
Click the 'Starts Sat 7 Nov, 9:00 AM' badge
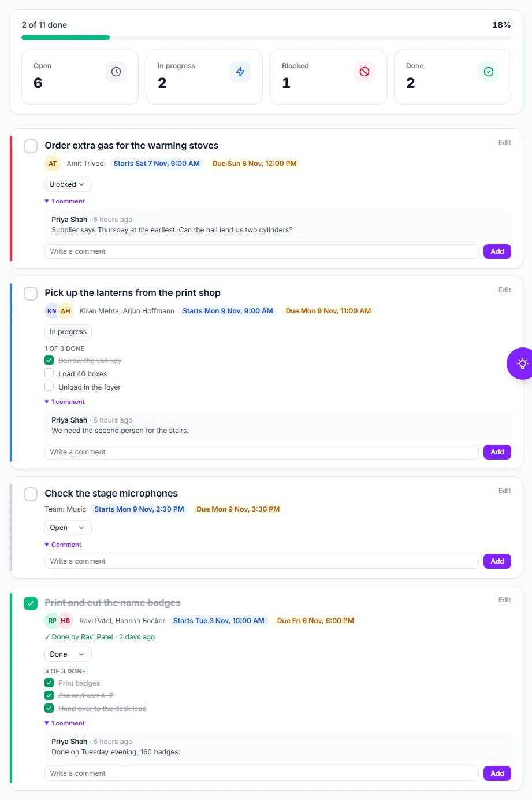pos(157,164)
